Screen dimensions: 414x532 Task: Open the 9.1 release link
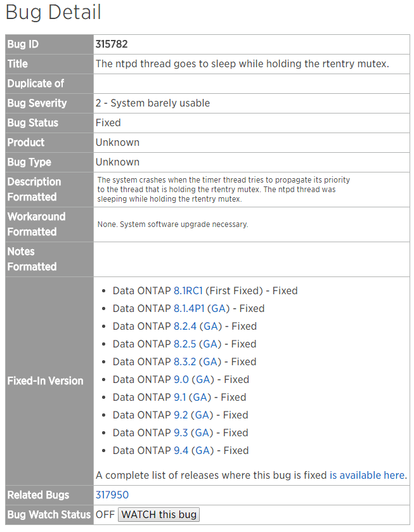coord(180,397)
